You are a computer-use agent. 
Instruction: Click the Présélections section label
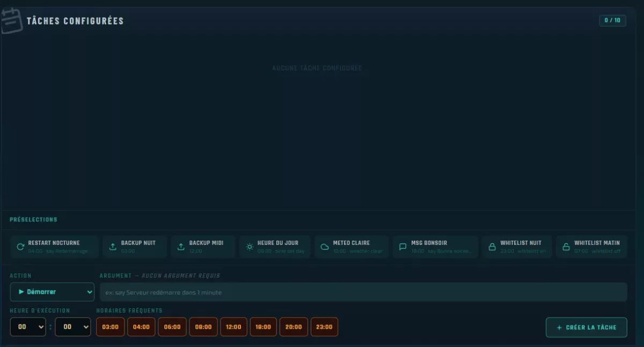click(33, 220)
